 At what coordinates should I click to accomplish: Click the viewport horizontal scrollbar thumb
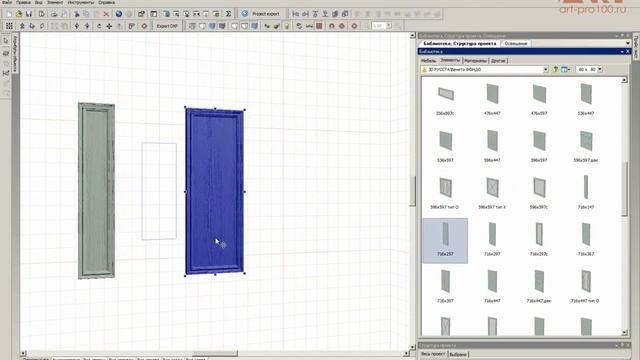(x=215, y=353)
